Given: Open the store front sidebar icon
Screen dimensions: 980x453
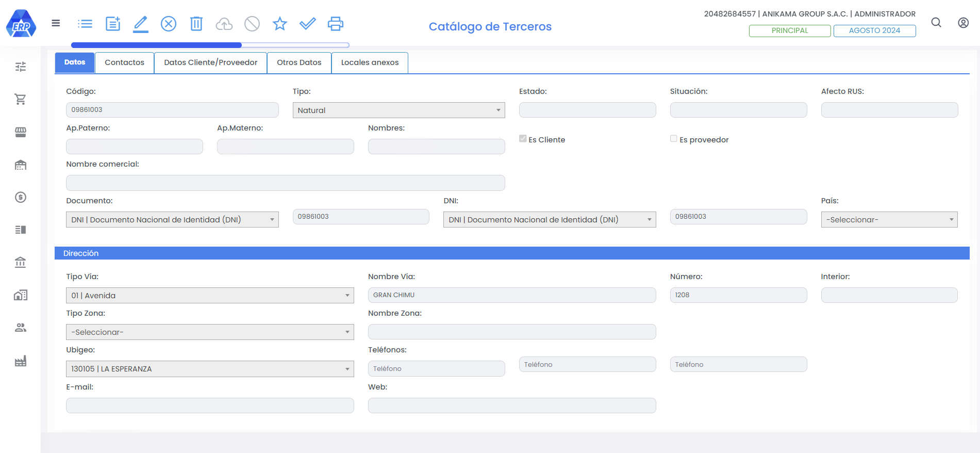Looking at the screenshot, I should point(21,132).
